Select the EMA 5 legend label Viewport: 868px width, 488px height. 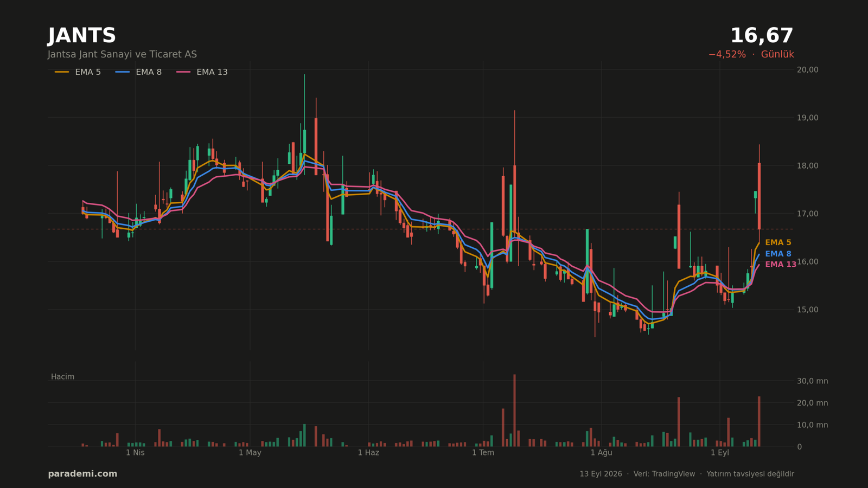pos(88,72)
